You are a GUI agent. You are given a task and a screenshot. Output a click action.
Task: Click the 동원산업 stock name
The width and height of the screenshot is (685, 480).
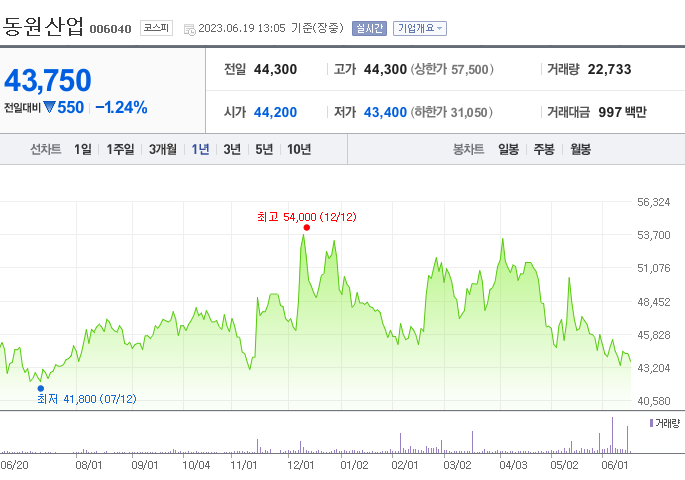(x=42, y=26)
